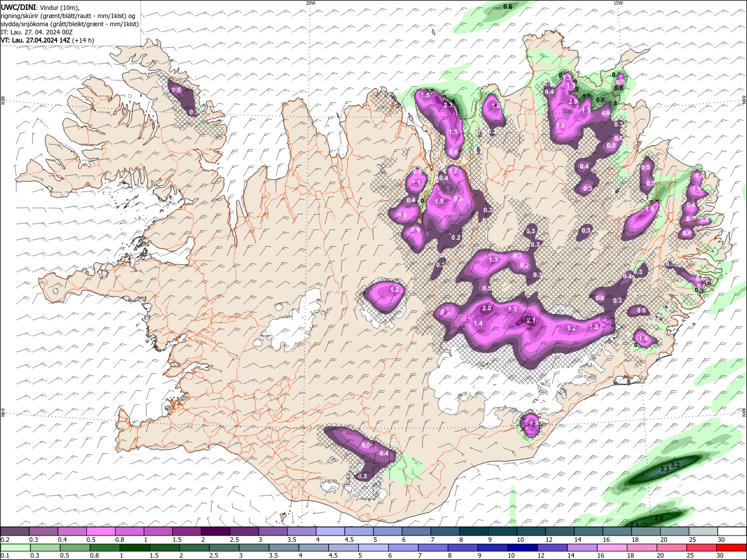Image resolution: width=747 pixels, height=560 pixels.
Task: Click the 'rigning/skúrir' legend description line
Action: 68,15
